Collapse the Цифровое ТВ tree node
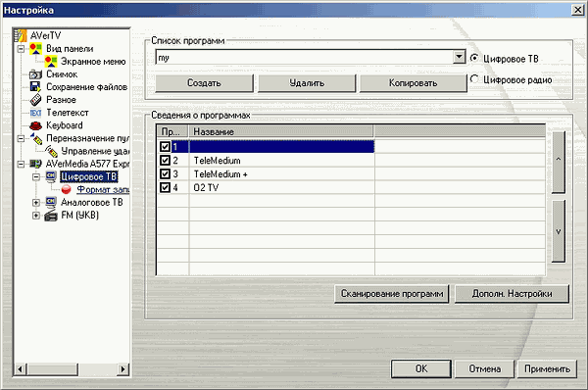Viewport: 588px width, 390px height. pyautogui.click(x=36, y=176)
